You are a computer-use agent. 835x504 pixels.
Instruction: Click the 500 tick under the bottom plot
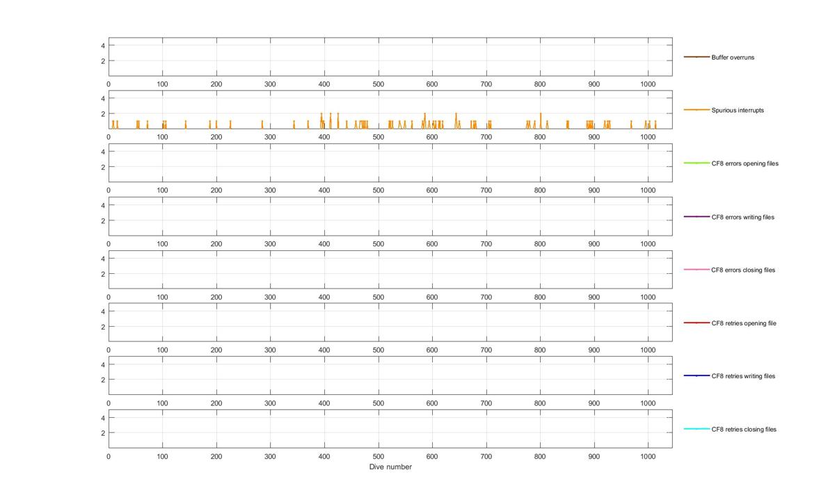(x=378, y=457)
